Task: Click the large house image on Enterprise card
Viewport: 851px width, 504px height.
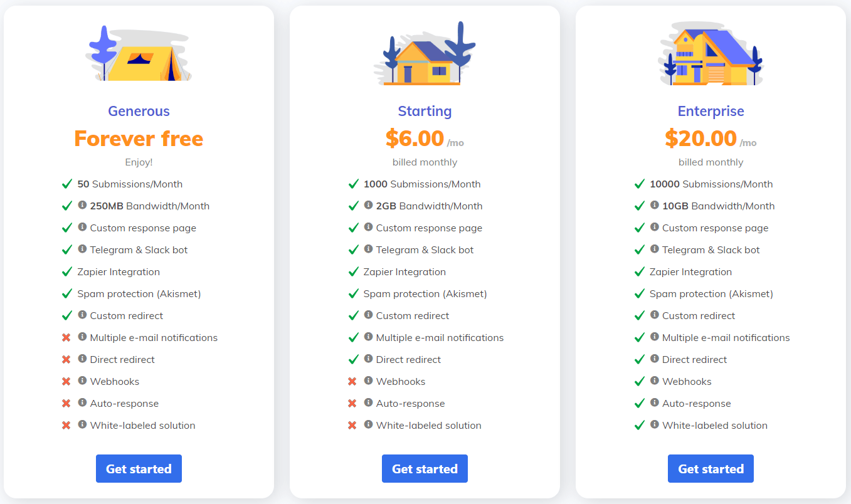Action: (711, 53)
